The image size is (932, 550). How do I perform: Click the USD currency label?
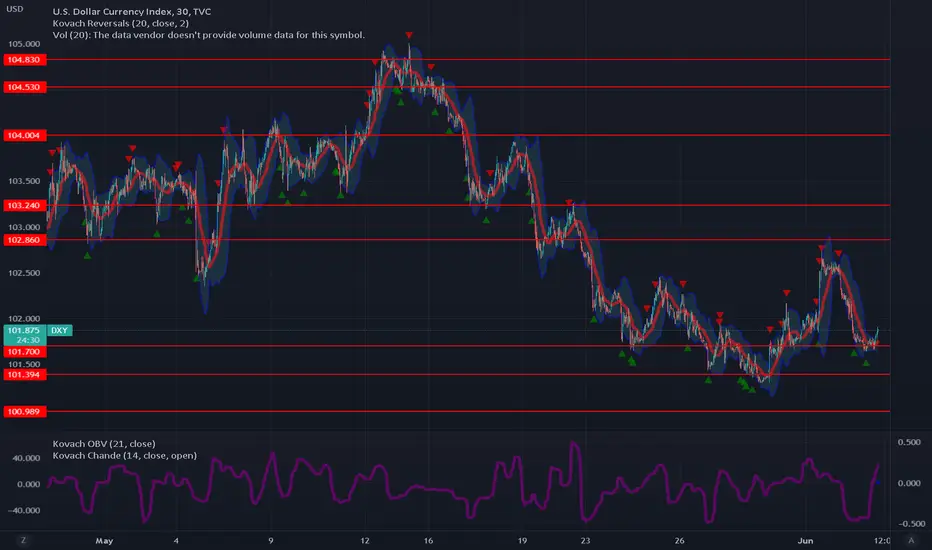(x=15, y=9)
